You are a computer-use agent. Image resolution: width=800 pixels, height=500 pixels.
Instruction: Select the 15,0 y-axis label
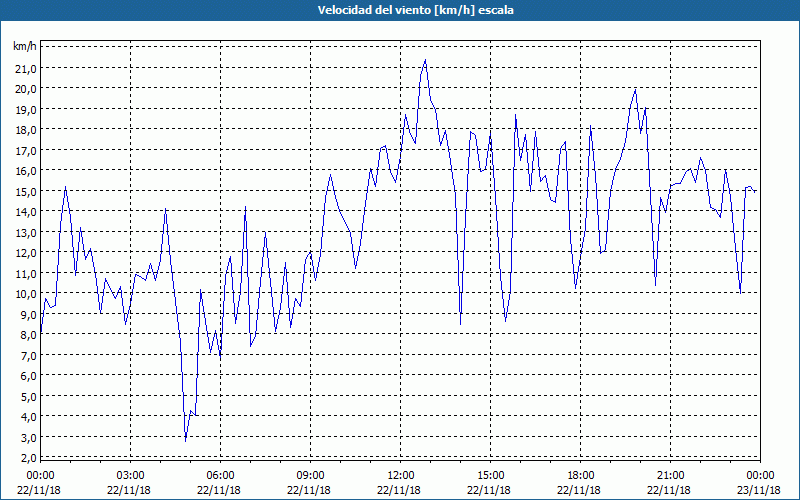pos(26,191)
